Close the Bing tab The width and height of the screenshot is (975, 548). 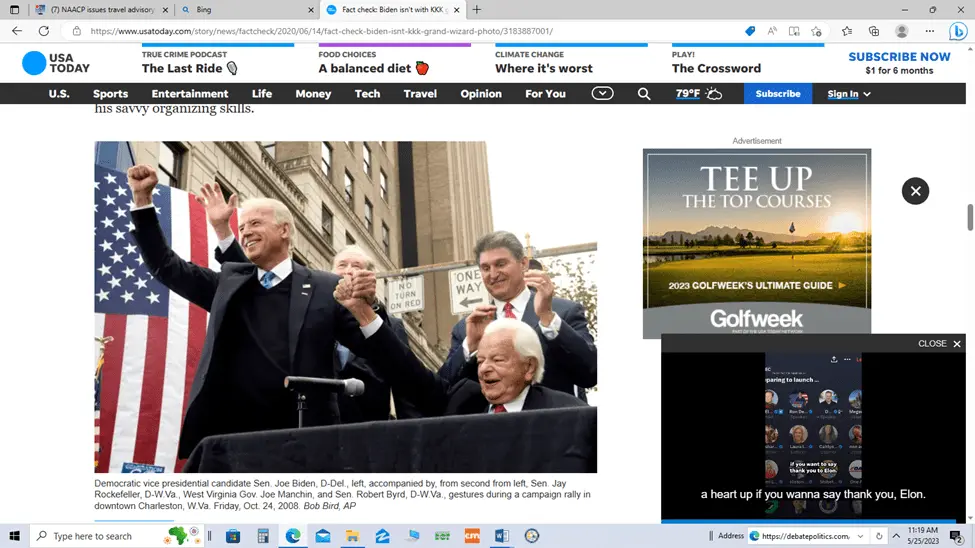click(x=311, y=10)
